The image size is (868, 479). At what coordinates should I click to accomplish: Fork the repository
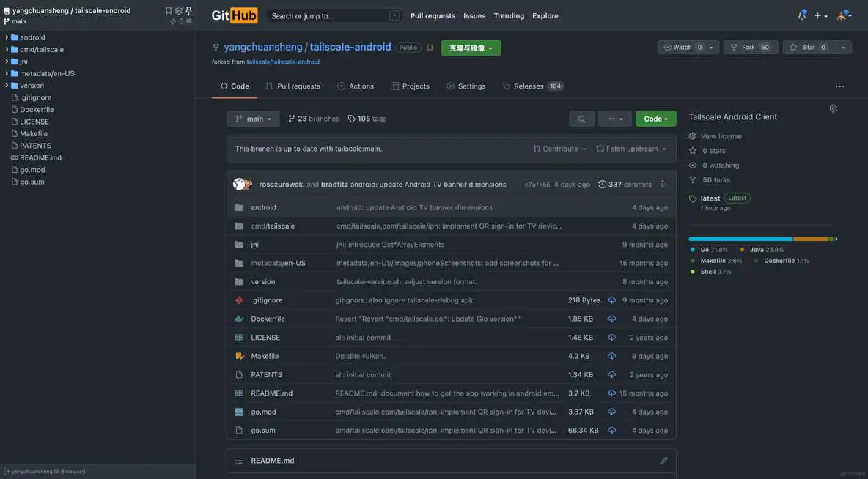(x=751, y=48)
